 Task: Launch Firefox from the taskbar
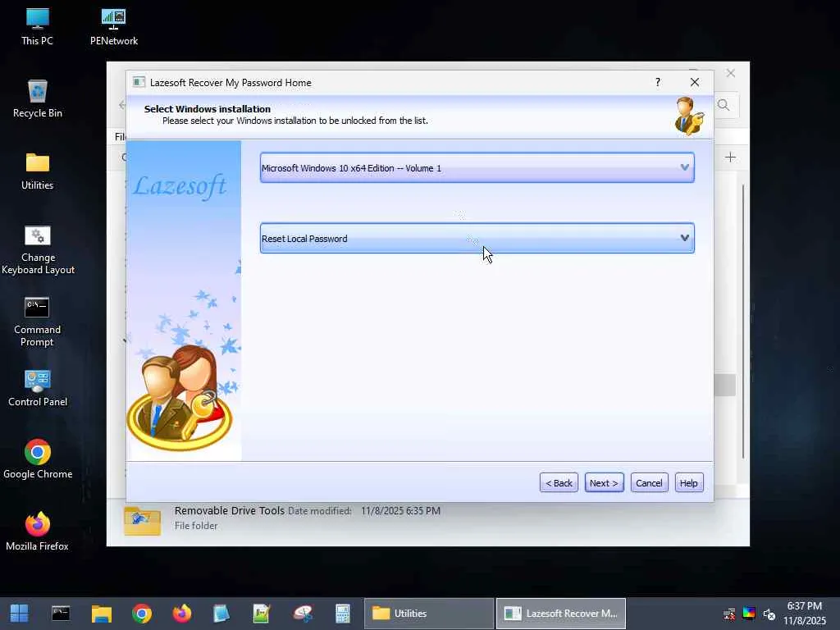(x=182, y=614)
